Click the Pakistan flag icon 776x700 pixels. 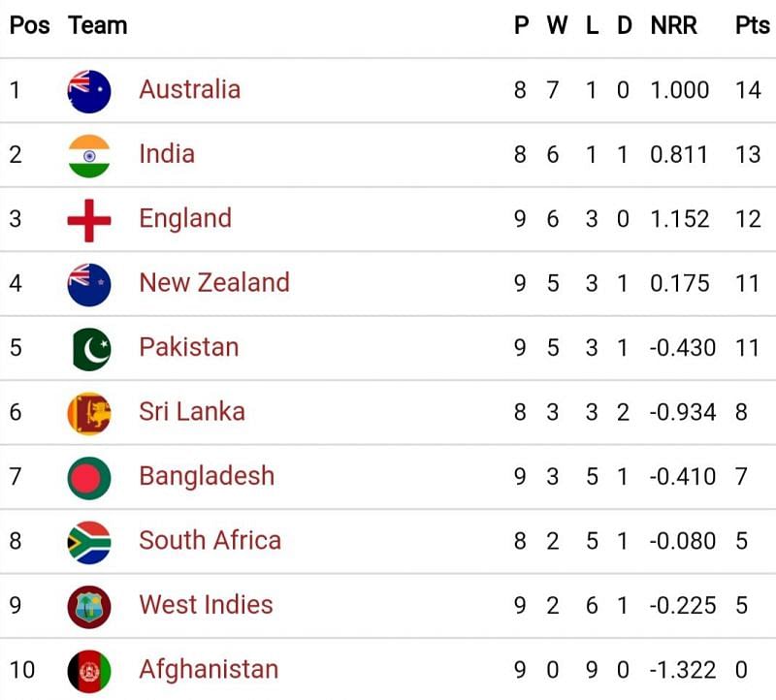(x=90, y=349)
